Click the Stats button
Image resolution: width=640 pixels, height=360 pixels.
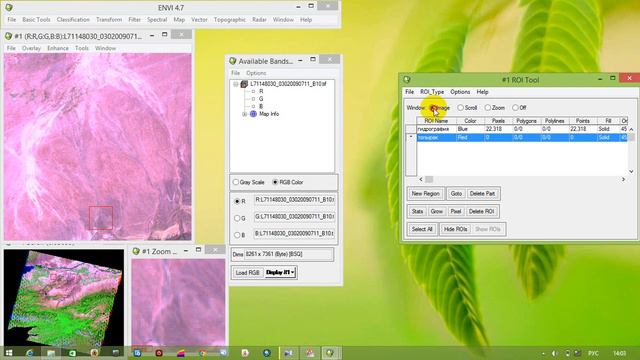tap(417, 211)
